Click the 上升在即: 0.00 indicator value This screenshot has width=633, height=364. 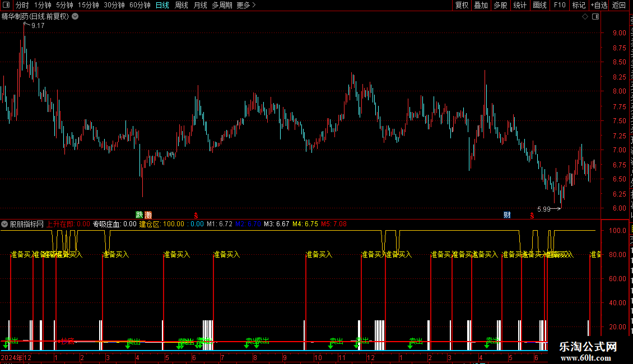click(68, 224)
